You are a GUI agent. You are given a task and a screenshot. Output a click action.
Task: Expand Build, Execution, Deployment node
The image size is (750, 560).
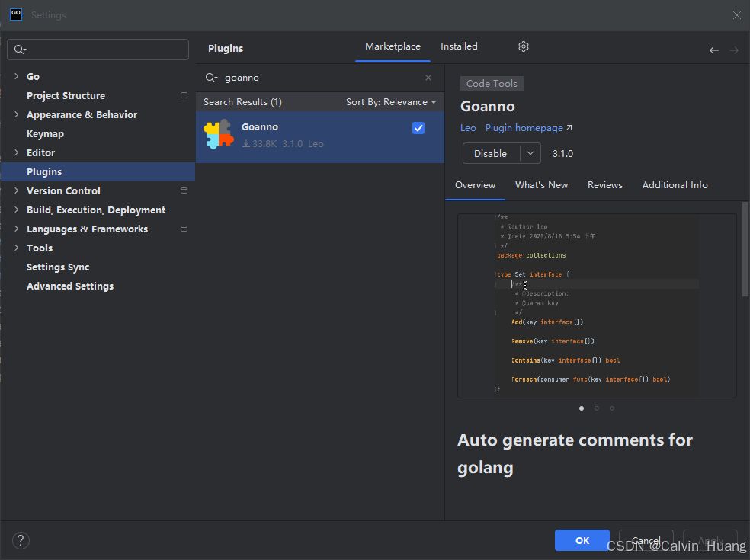16,210
